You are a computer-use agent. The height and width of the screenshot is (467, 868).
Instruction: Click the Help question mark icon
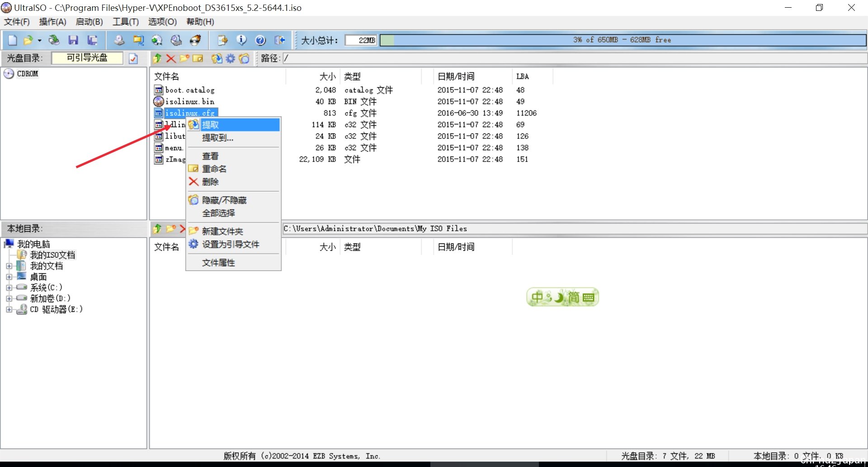260,40
